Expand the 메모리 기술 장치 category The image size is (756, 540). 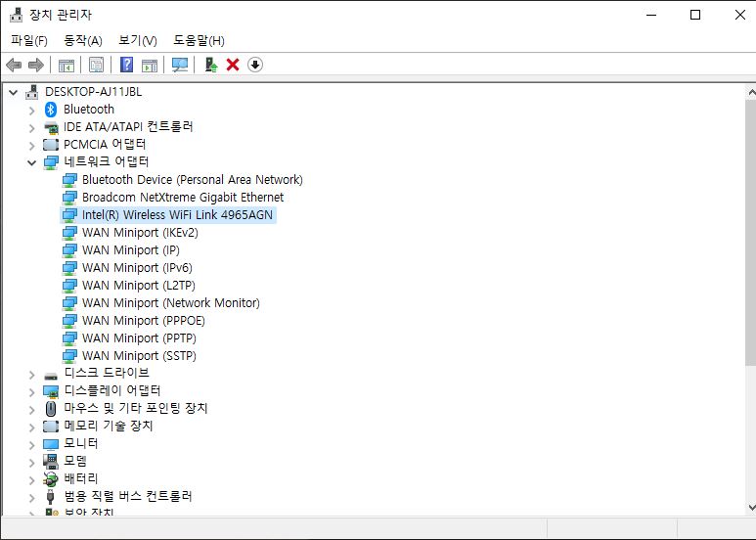[x=32, y=427]
